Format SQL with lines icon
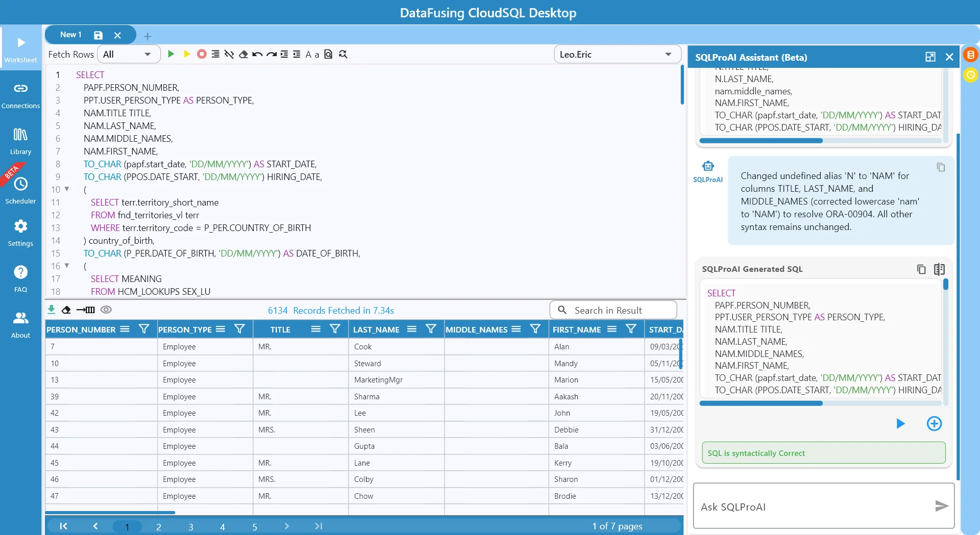 tap(215, 54)
